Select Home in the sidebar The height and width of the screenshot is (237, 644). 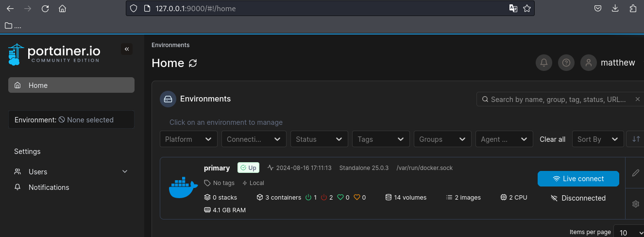71,85
